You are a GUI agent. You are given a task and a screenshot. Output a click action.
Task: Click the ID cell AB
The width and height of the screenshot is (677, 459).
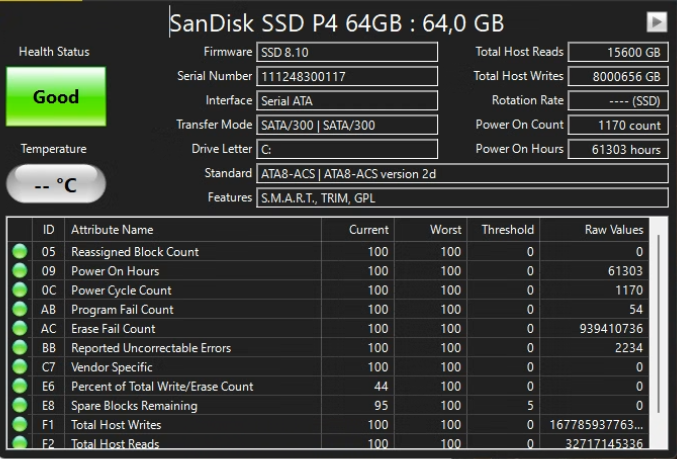[48, 310]
